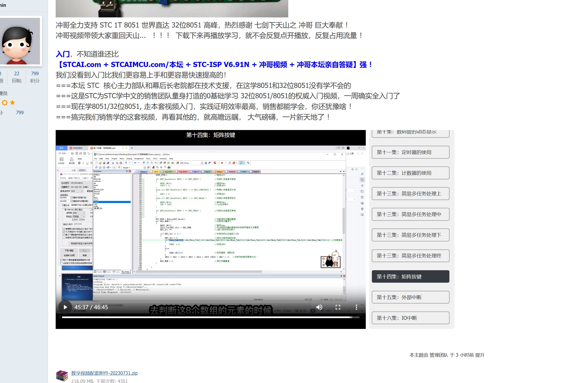Open the poster's cartoon avatar profile
Screen dimensions: 588x383
click(20, 41)
